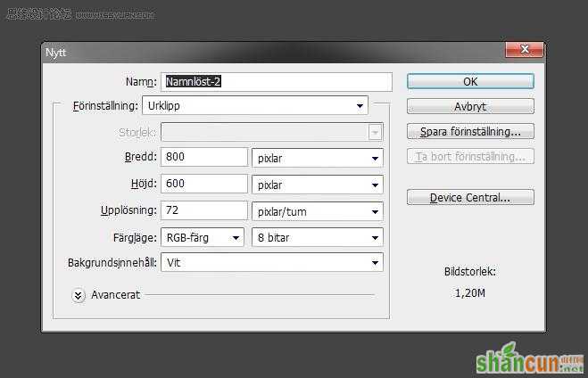Open the Bredd unit dropdown
The image size is (588, 378).
pyautogui.click(x=318, y=158)
